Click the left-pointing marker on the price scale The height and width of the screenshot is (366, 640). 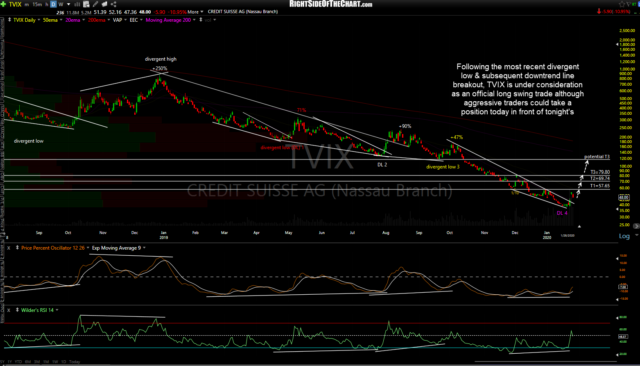pos(618,44)
